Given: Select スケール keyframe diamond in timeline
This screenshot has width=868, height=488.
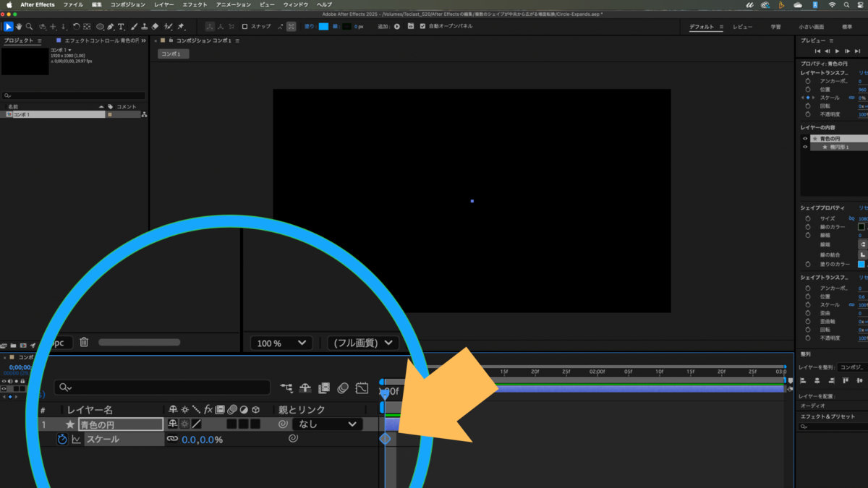Looking at the screenshot, I should 385,439.
